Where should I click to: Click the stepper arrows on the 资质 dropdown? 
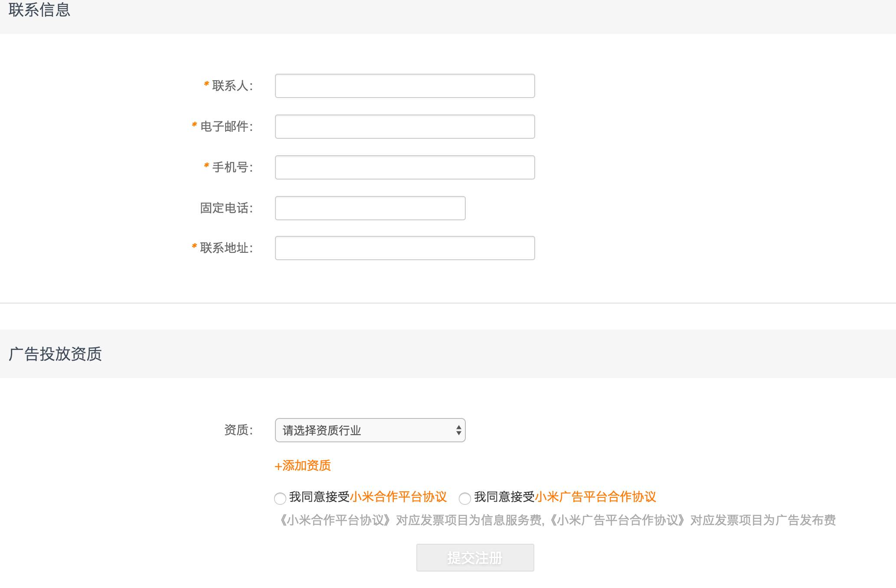(x=458, y=430)
